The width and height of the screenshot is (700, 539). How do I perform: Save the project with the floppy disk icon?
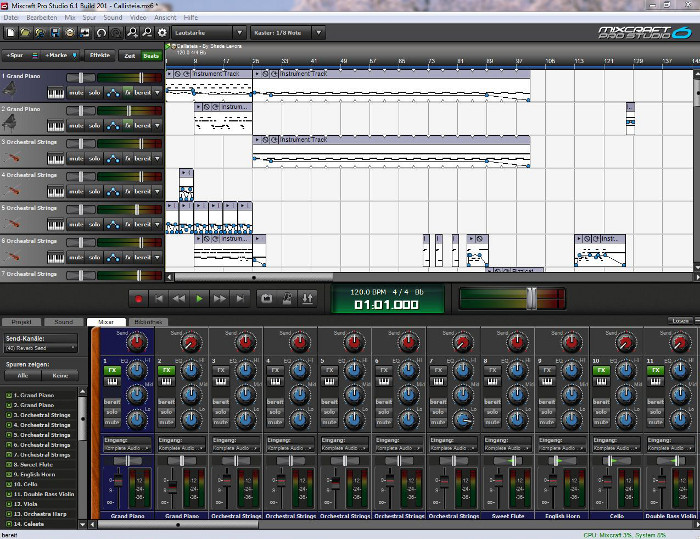tap(55, 33)
